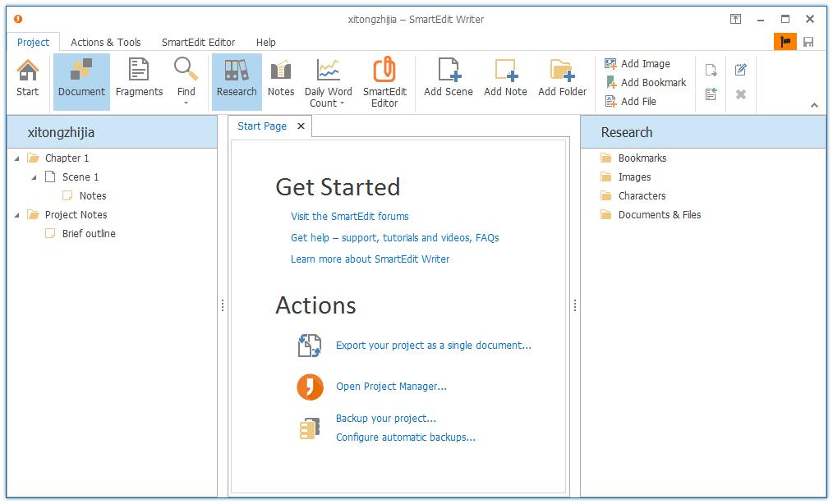Visit the SmartEdit forums link
The height and width of the screenshot is (504, 833).
click(x=349, y=217)
